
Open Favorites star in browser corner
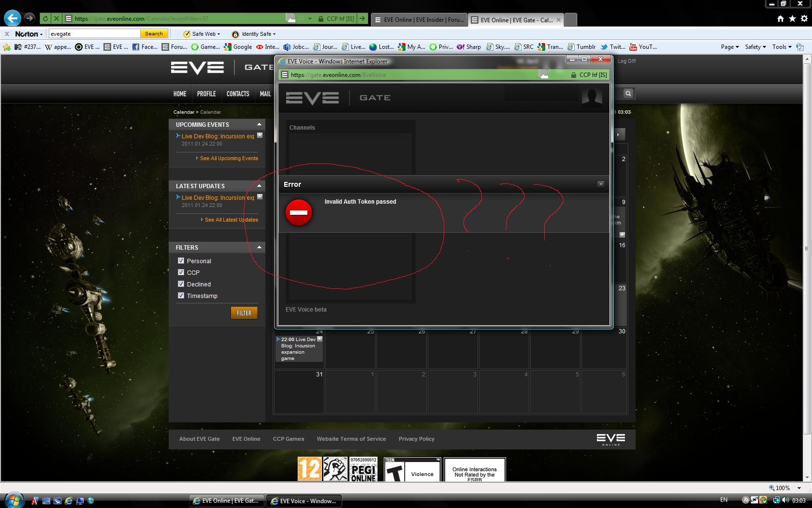click(792, 18)
